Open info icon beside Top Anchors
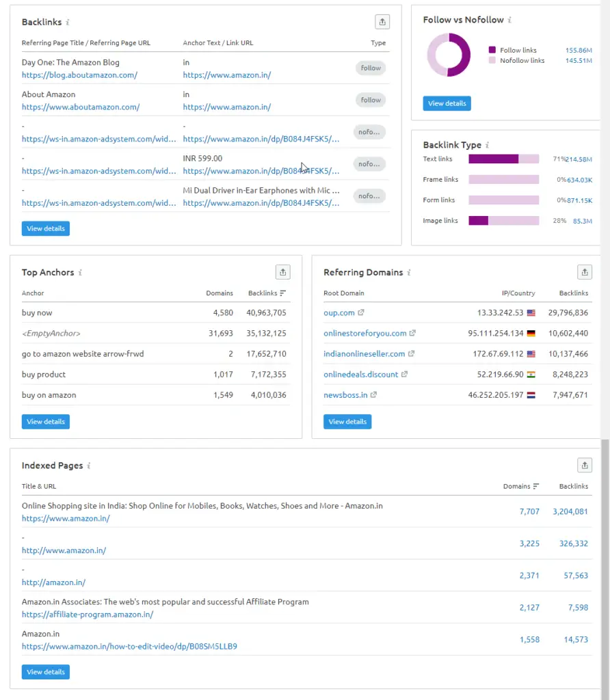The width and height of the screenshot is (610, 700). pos(80,272)
